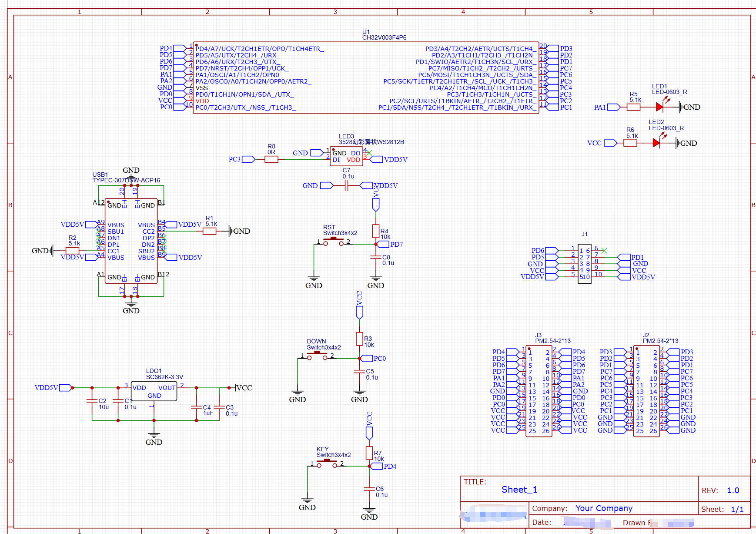Click the TITLE: label in title block
The height and width of the screenshot is (534, 756).
(x=475, y=482)
